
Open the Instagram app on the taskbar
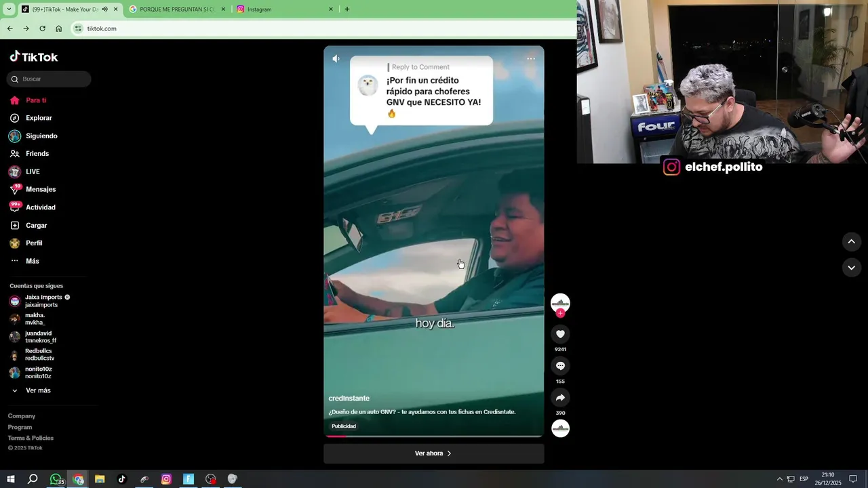click(166, 479)
